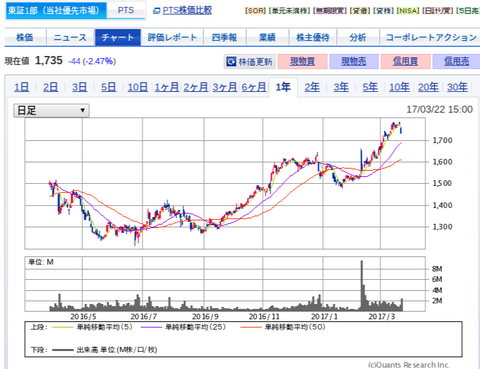
Task: Click the [SOR] tag at top
Action: tap(255, 11)
